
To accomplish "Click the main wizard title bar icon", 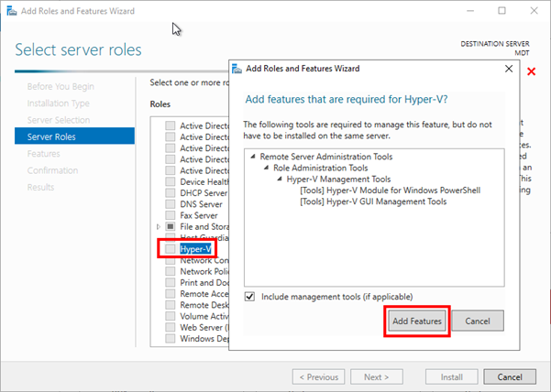I will [x=12, y=11].
